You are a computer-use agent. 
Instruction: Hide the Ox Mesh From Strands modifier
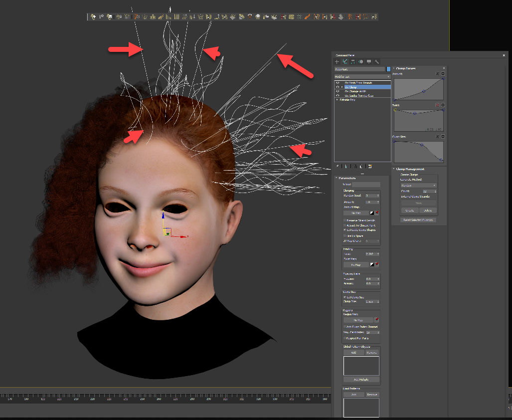(338, 83)
